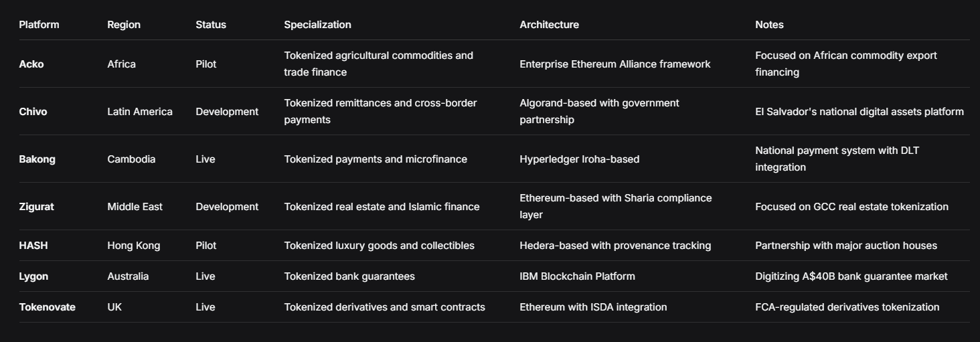Select the HASH platform name
Viewport: 980px width, 342px height.
coord(33,246)
